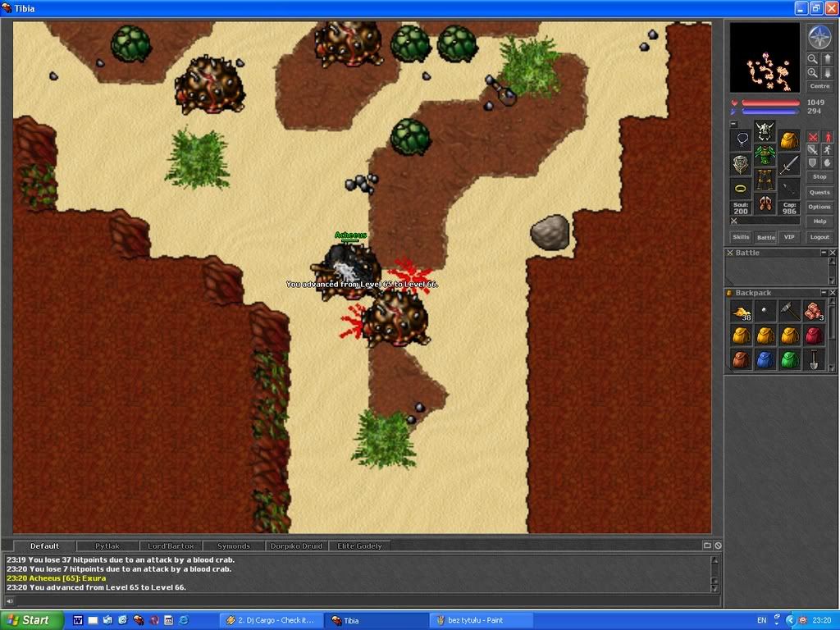
Task: Click the Logout button
Action: [x=819, y=237]
